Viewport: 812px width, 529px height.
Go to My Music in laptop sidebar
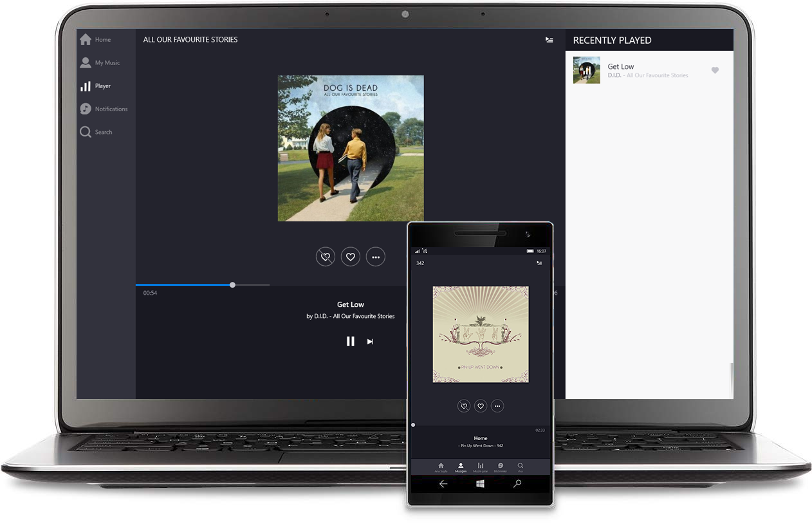tap(99, 62)
